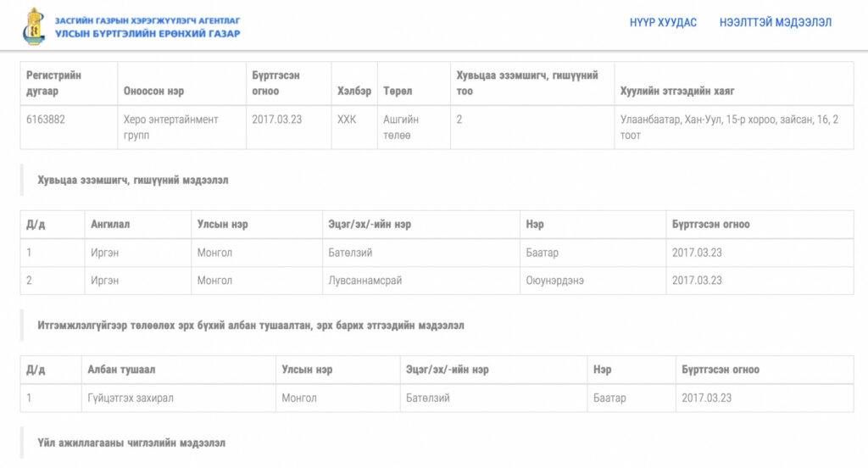Open the НҮҮР ХУУДАС menu link
This screenshot has width=868, height=468.
coord(663,23)
